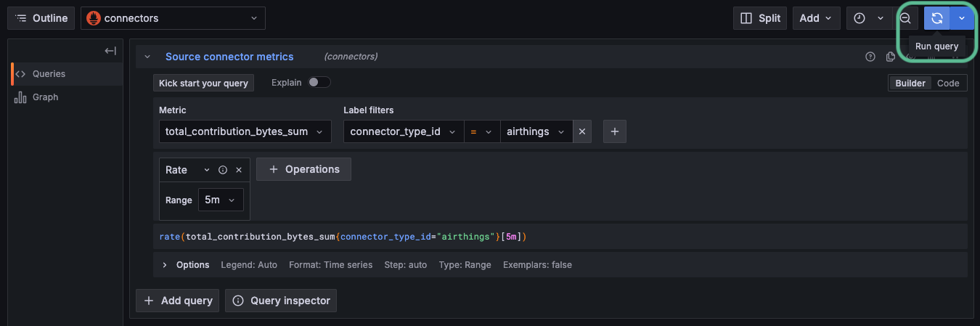Zoom out the time range
The height and width of the screenshot is (326, 980).
coord(905,18)
